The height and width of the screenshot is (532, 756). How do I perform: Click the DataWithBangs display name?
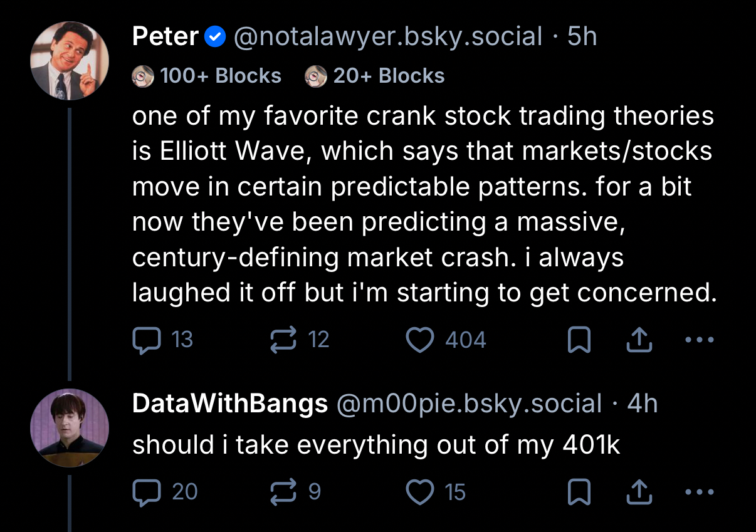click(x=230, y=404)
